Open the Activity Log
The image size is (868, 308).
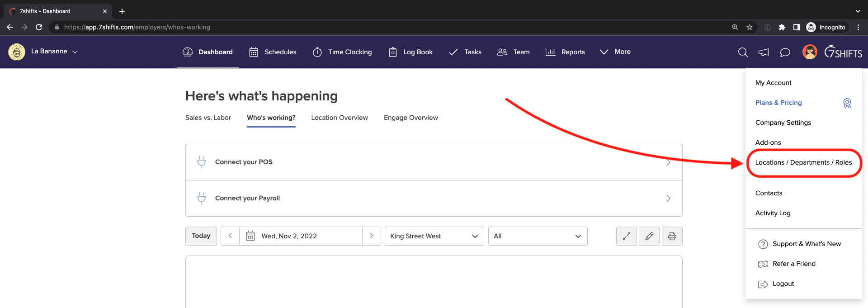[x=773, y=213]
